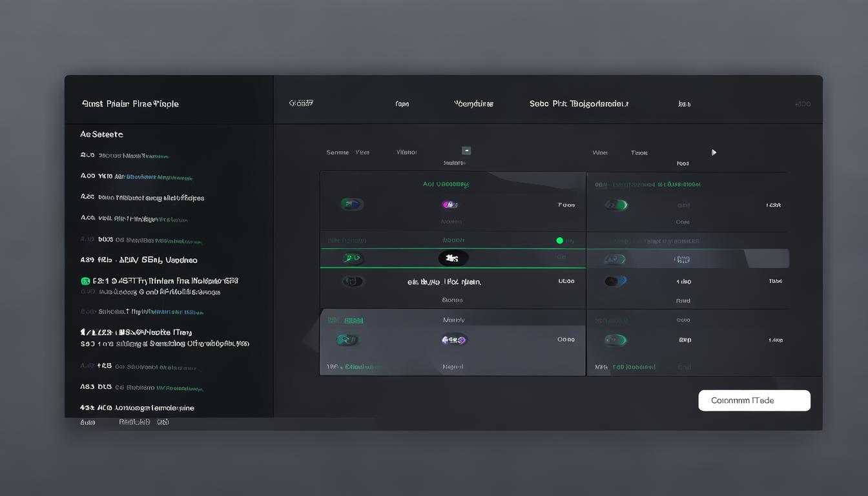Screen dimensions: 868x496
Task: Toggle the green switch in the green-outlined row
Action: [352, 258]
